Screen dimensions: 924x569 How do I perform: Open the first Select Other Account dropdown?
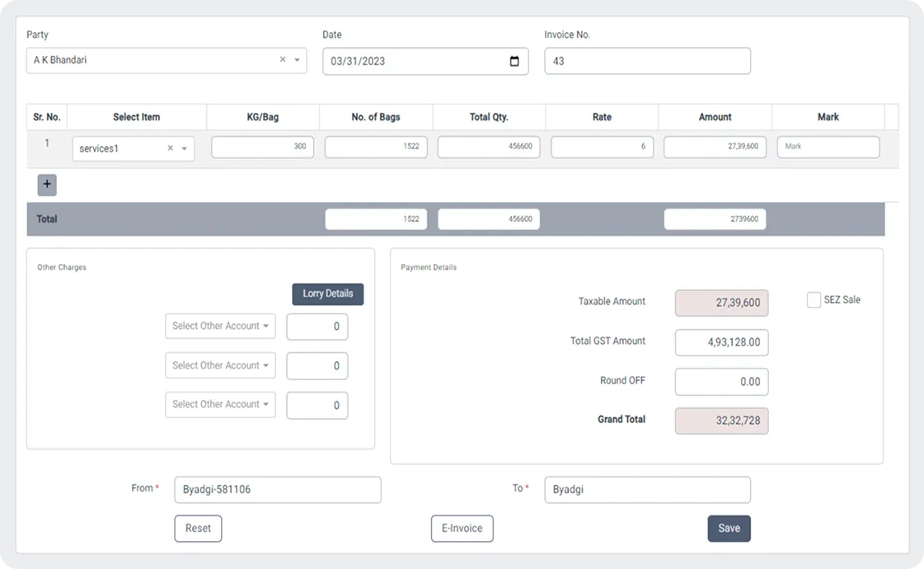point(220,326)
